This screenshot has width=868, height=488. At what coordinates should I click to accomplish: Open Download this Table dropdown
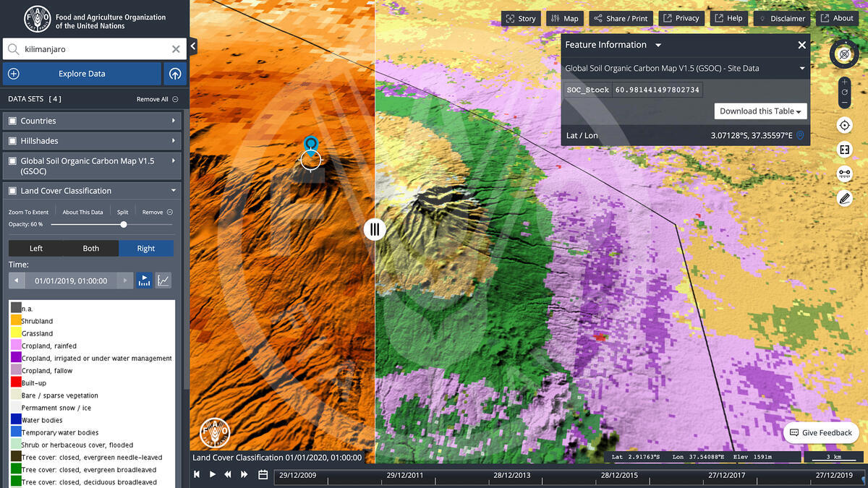pos(761,111)
